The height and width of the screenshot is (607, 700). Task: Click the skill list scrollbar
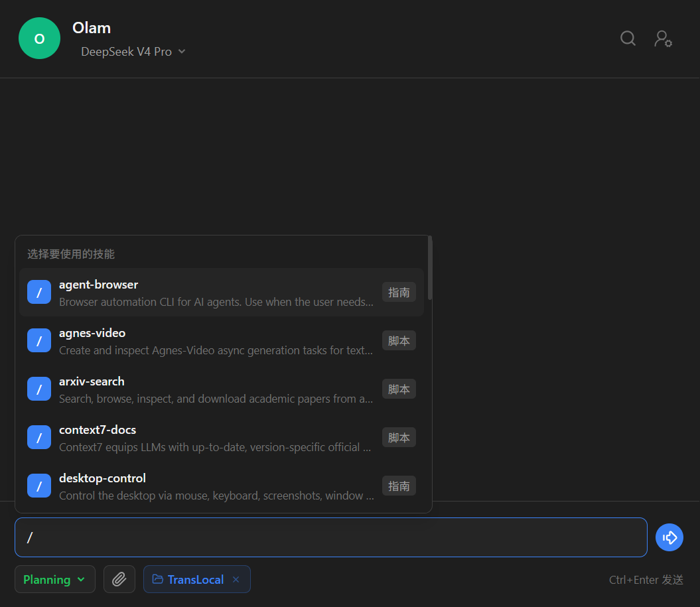[x=430, y=268]
